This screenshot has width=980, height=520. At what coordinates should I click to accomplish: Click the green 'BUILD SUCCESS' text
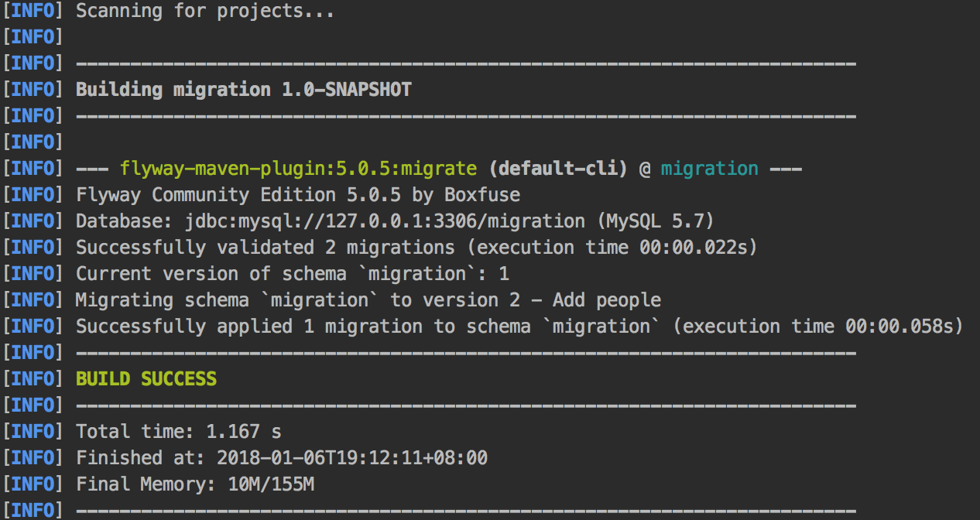pyautogui.click(x=146, y=378)
